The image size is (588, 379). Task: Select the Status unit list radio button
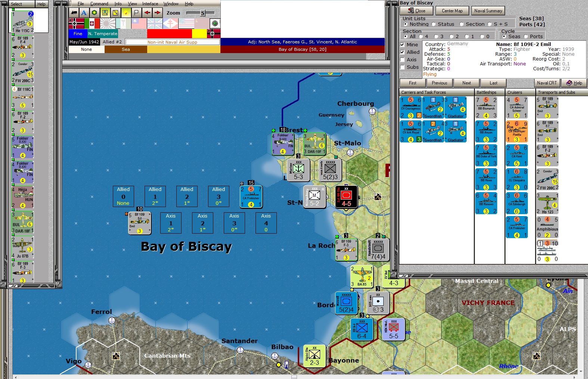[x=434, y=24]
